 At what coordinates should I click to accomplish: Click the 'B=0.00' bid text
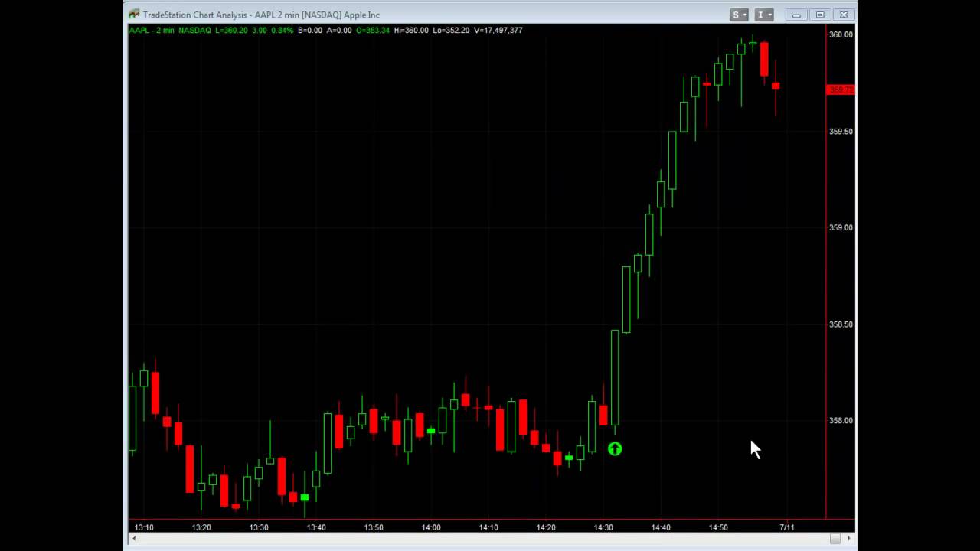pos(310,31)
